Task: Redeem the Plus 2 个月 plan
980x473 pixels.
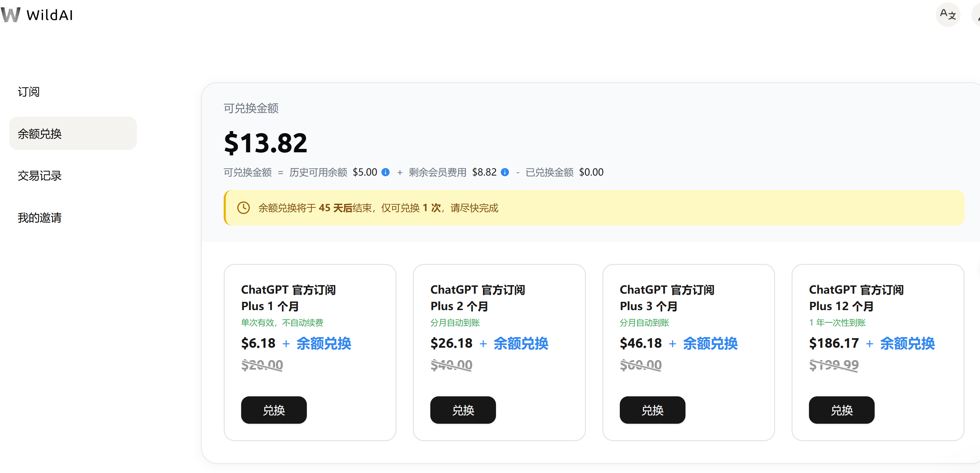Action: (x=463, y=410)
